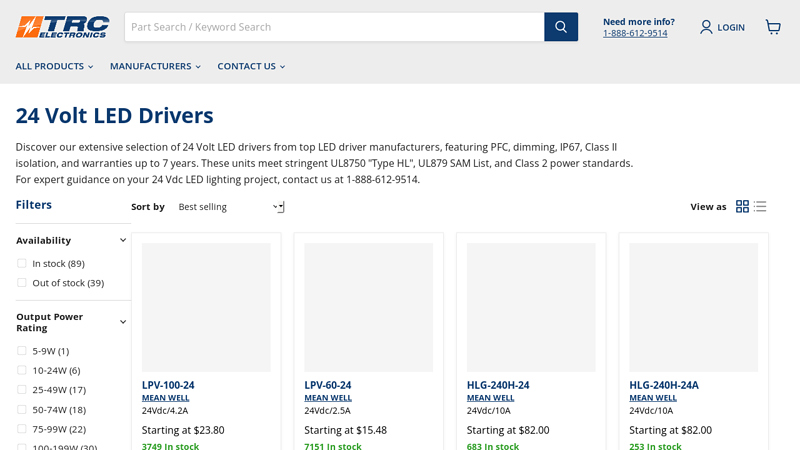
Task: Open the shopping cart icon
Action: (x=773, y=27)
